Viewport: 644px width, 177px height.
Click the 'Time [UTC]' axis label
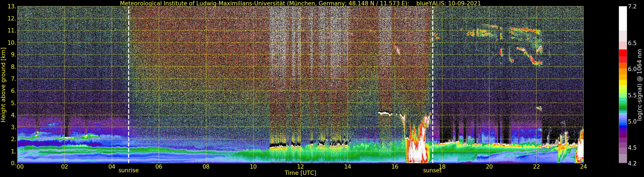(300, 173)
